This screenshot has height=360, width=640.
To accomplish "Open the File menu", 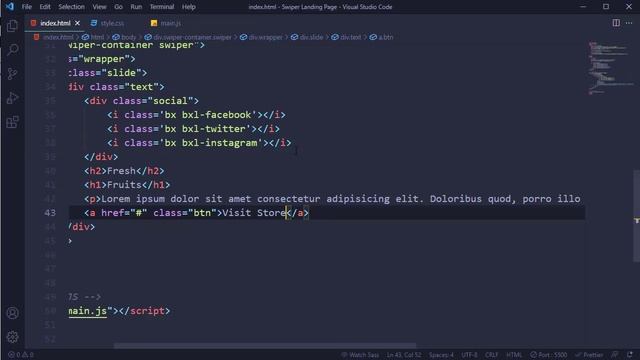I will 27,7.
